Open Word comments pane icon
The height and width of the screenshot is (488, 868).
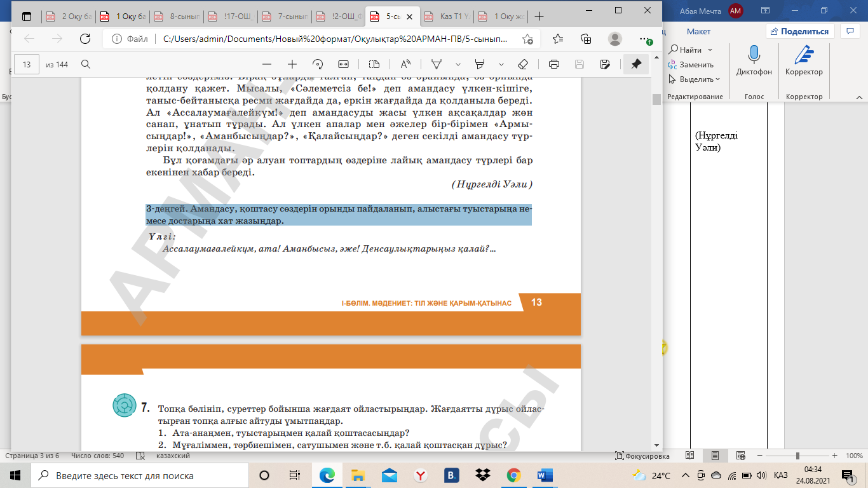pos(850,30)
